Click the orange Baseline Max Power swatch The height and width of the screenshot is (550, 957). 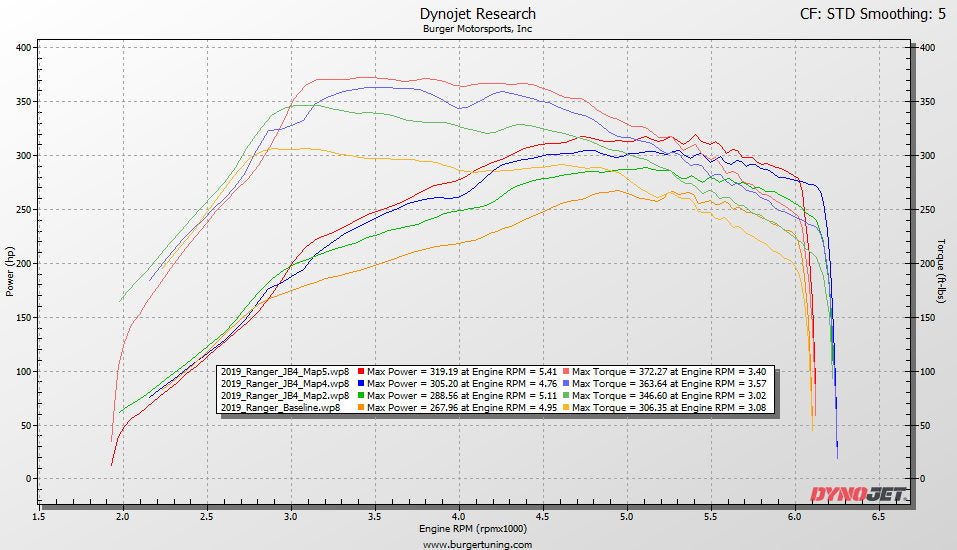pos(360,408)
